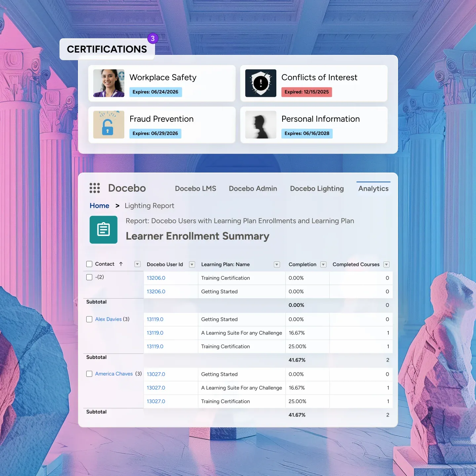
Task: Click the Personal Information silhouette image
Action: pos(260,125)
